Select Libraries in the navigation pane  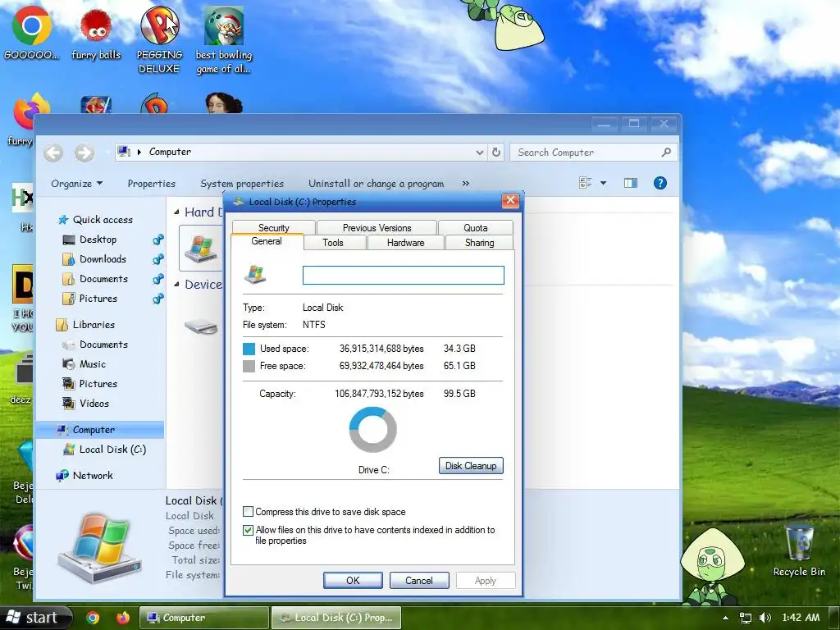94,325
